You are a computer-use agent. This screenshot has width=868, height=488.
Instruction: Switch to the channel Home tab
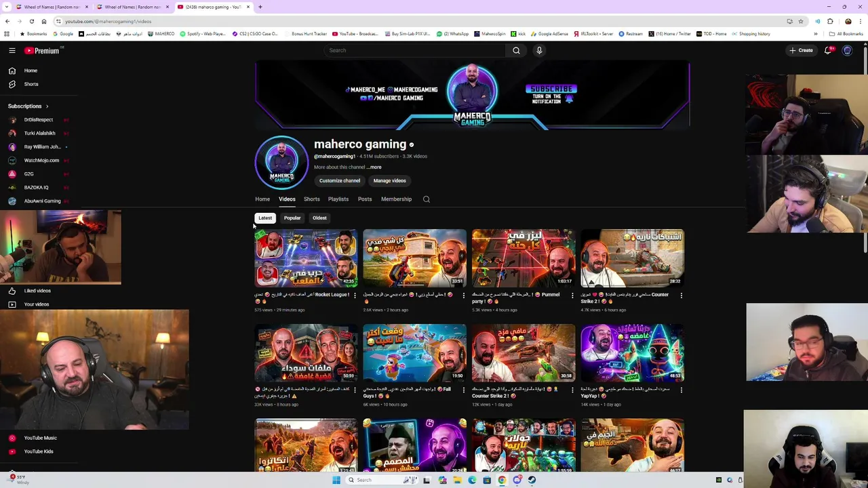click(x=262, y=199)
